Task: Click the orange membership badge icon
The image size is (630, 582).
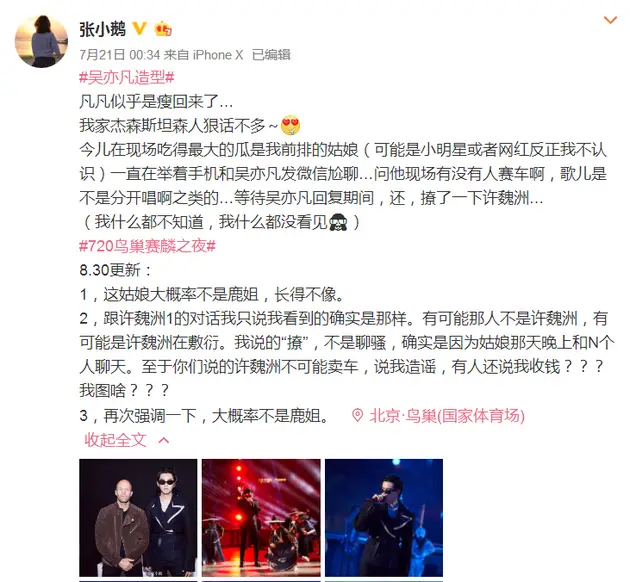Action: [x=163, y=29]
